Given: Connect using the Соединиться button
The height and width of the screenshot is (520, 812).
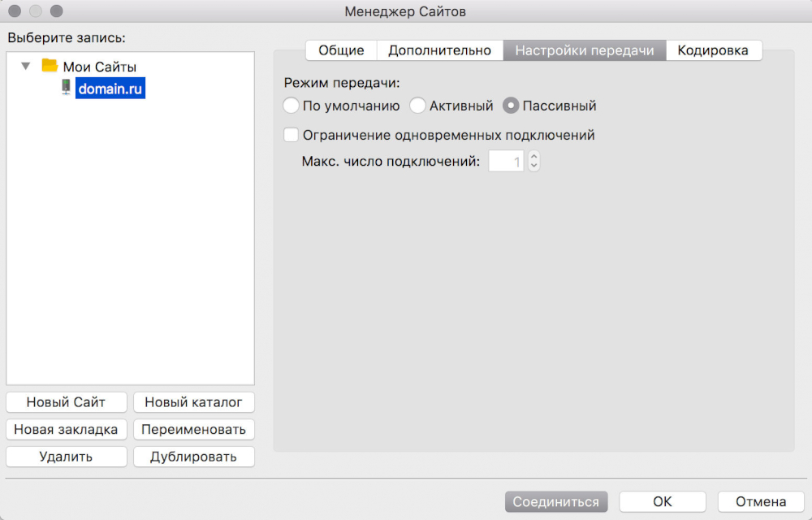Looking at the screenshot, I should (555, 501).
